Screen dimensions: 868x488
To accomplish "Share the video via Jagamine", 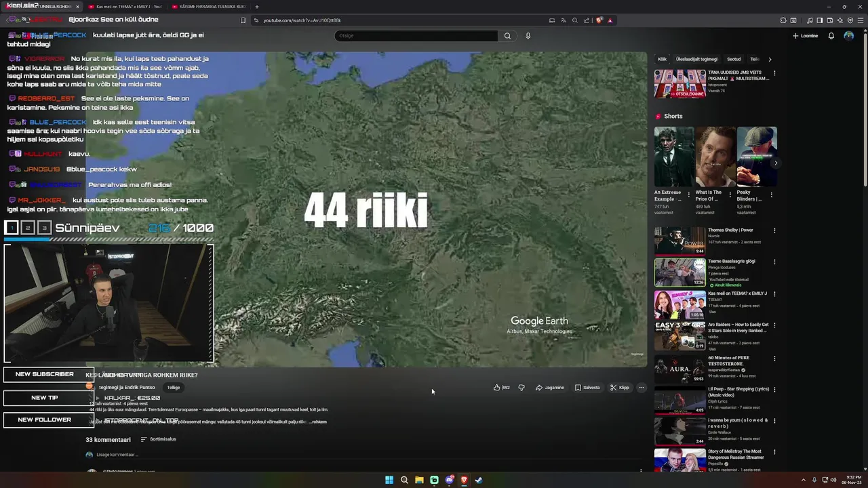I will [x=550, y=388].
